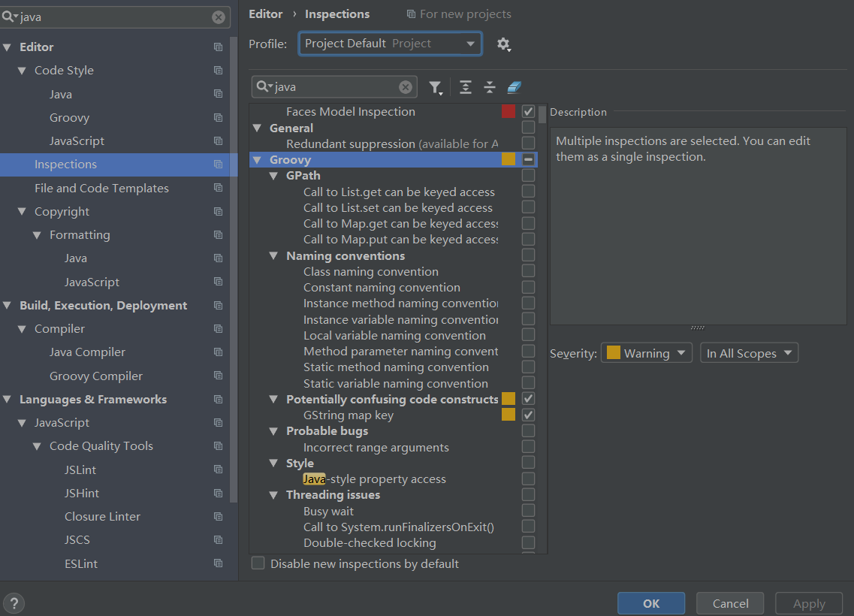Click project-level icon beside ESLint row
This screenshot has height=616, width=854.
(x=219, y=563)
